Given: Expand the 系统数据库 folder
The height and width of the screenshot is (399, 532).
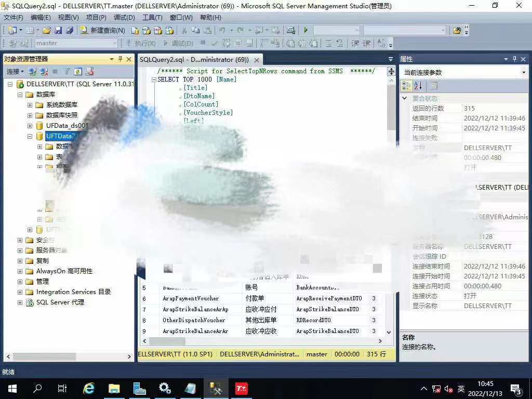Looking at the screenshot, I should pos(30,105).
